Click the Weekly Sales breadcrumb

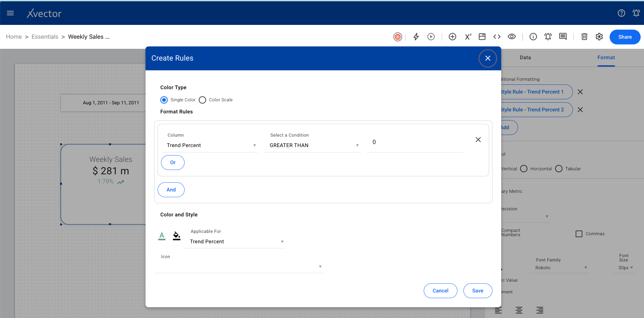(x=89, y=37)
